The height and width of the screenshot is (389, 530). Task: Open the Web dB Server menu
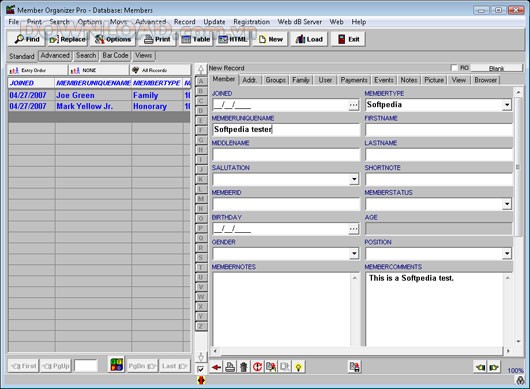300,22
